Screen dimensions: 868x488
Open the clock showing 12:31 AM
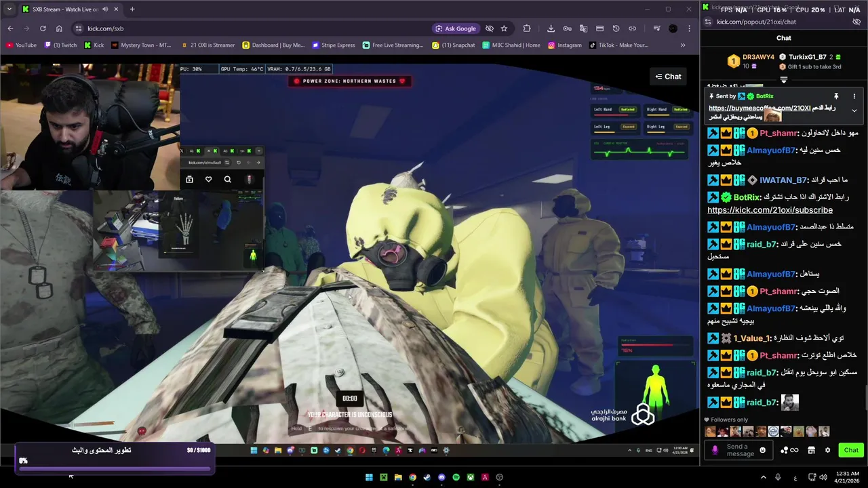(x=848, y=477)
